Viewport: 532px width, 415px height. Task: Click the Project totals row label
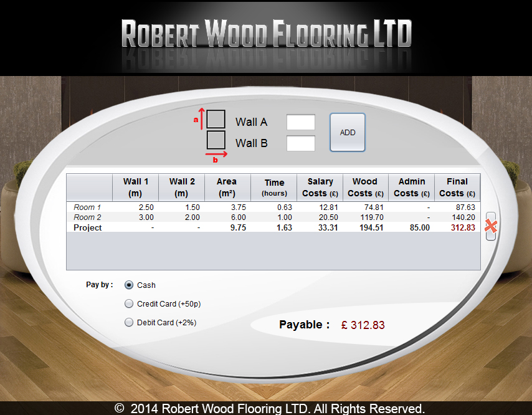(88, 228)
